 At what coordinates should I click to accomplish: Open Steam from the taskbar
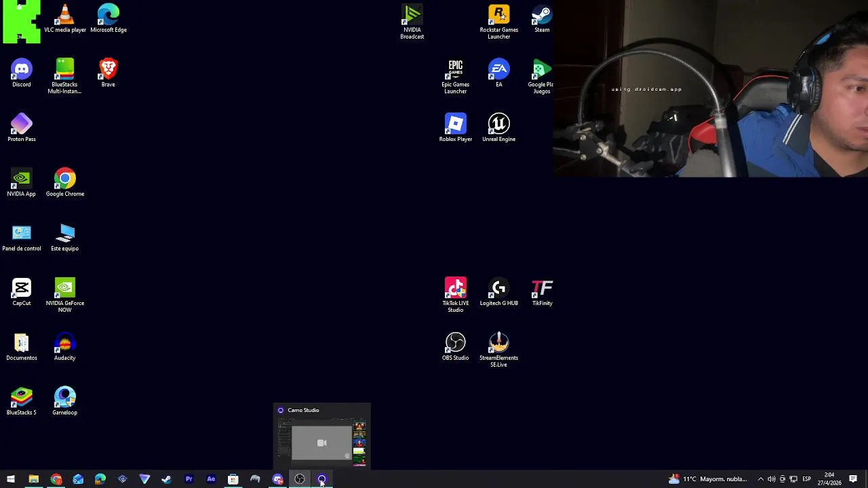166,479
